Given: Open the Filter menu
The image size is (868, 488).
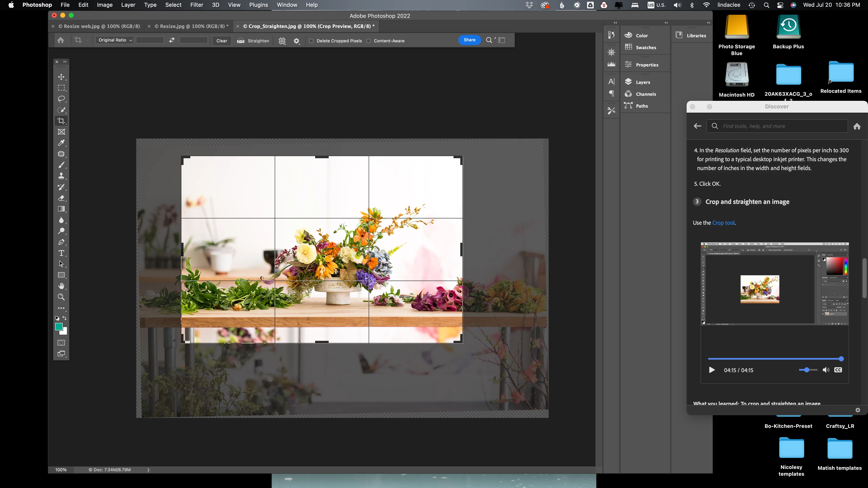Looking at the screenshot, I should (x=196, y=5).
